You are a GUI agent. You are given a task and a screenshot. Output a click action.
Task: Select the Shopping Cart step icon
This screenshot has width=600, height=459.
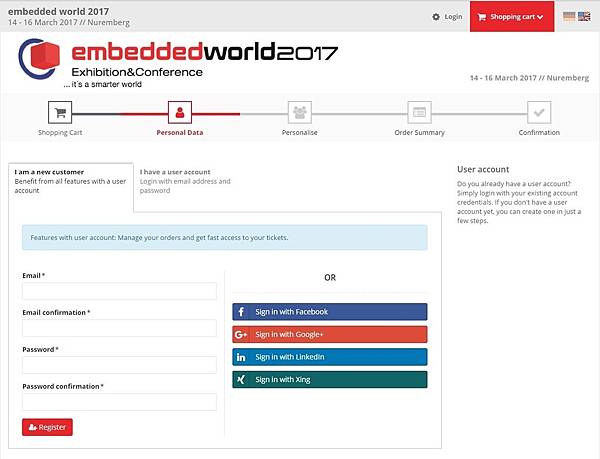pyautogui.click(x=60, y=112)
